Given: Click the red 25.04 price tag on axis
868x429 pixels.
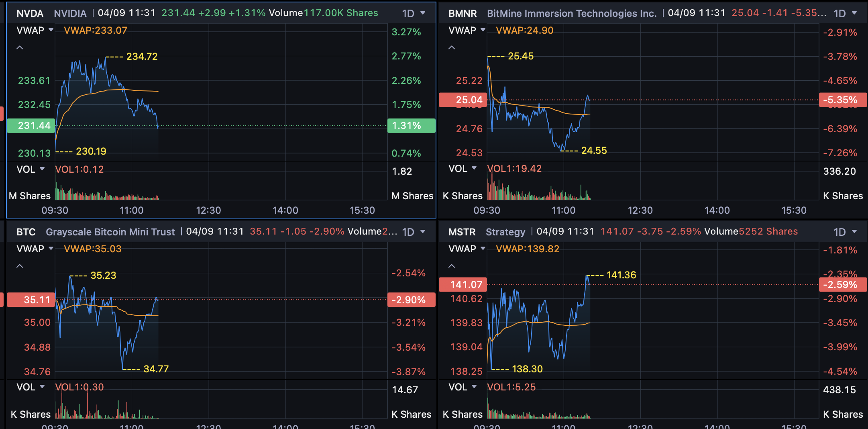Looking at the screenshot, I should pos(463,100).
